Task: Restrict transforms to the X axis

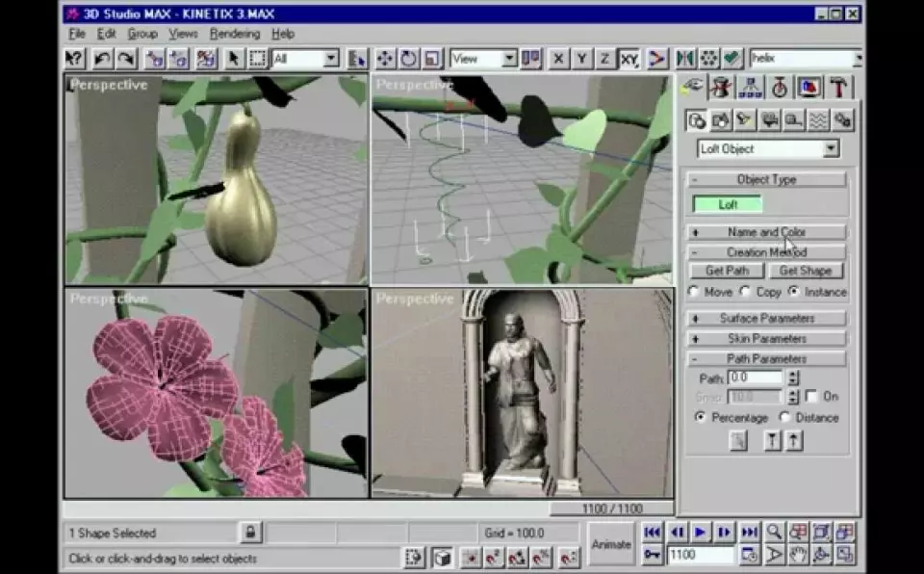Action: coord(558,59)
